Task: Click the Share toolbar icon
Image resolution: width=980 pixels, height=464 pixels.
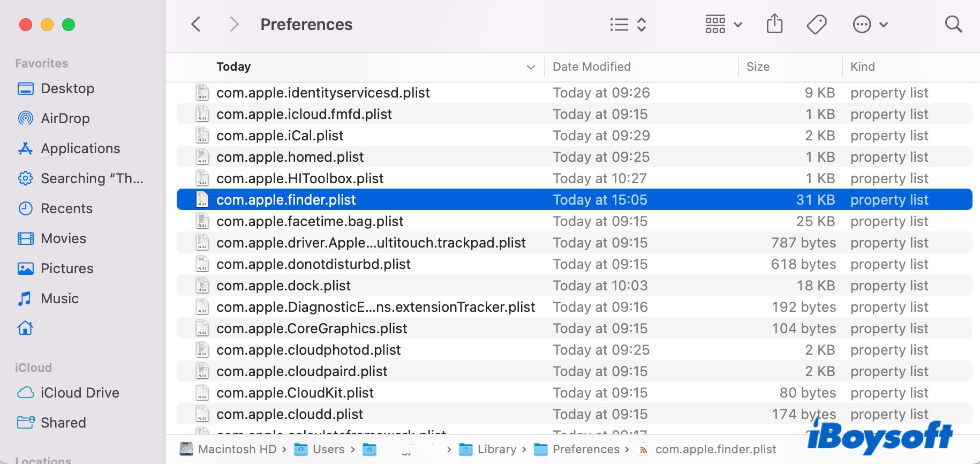Action: [x=774, y=24]
